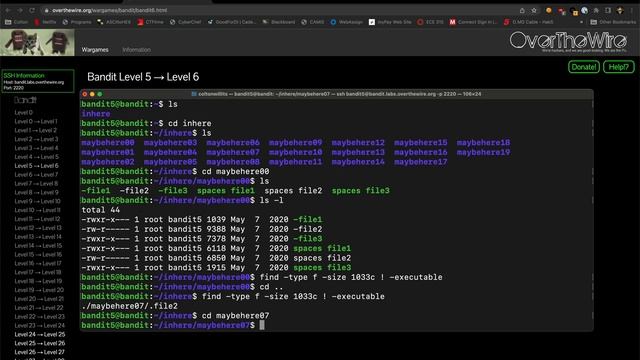This screenshot has width=640, height=360.
Task: Reload the page with the refresh icon
Action: (32, 10)
